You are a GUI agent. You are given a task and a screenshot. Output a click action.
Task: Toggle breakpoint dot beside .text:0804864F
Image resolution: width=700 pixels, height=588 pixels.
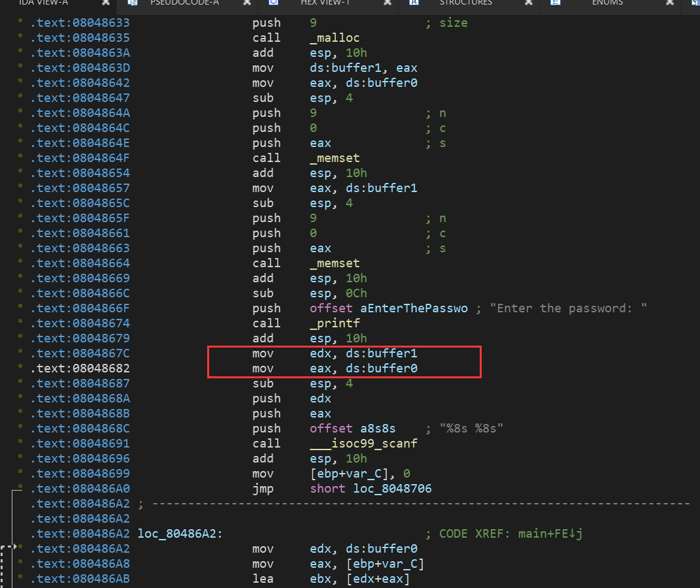(20, 155)
